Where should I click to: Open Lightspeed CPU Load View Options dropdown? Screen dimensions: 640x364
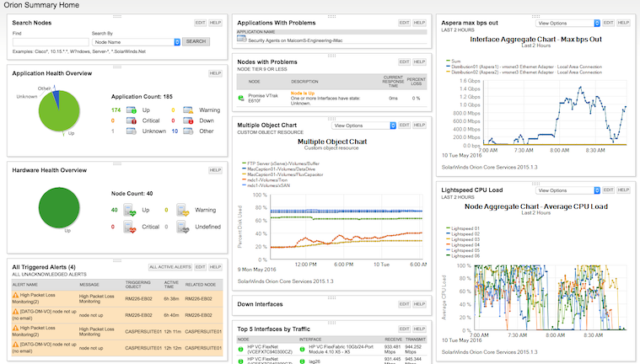point(567,190)
